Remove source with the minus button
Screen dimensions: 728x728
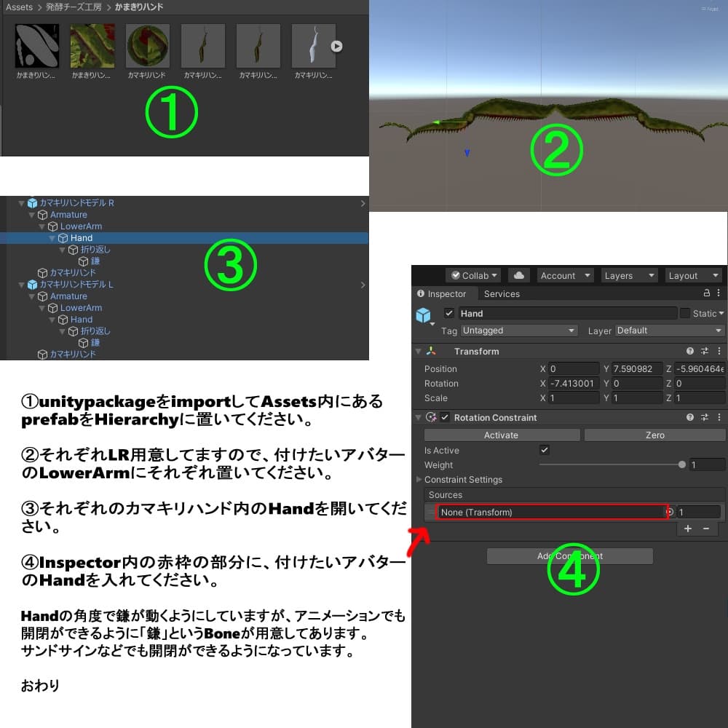coord(705,529)
